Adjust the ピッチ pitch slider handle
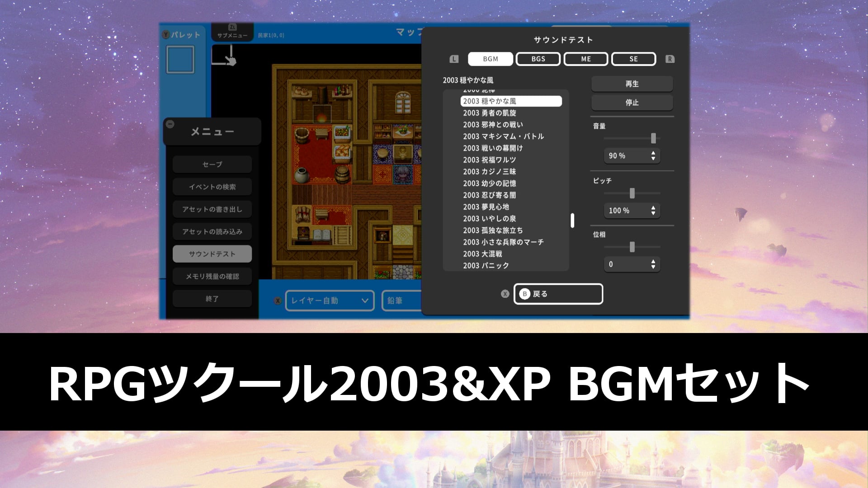Viewport: 868px width, 488px height. (x=632, y=193)
